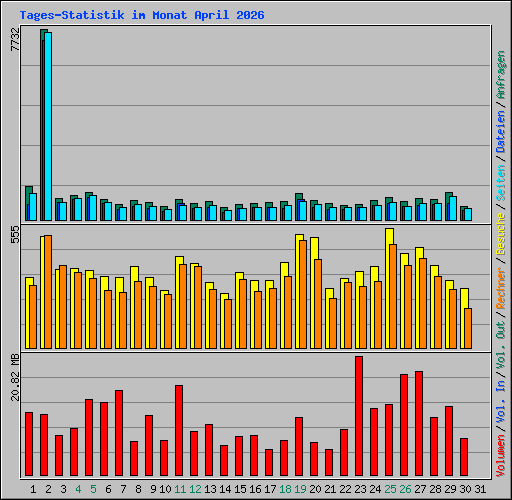Click green weekend day label 11
512x500 pixels.
[180, 489]
